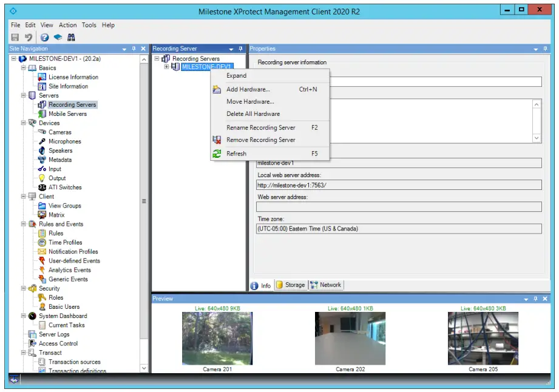Image resolution: width=559 pixels, height=392 pixels.
Task: Click the License Information icon
Action: click(x=42, y=77)
